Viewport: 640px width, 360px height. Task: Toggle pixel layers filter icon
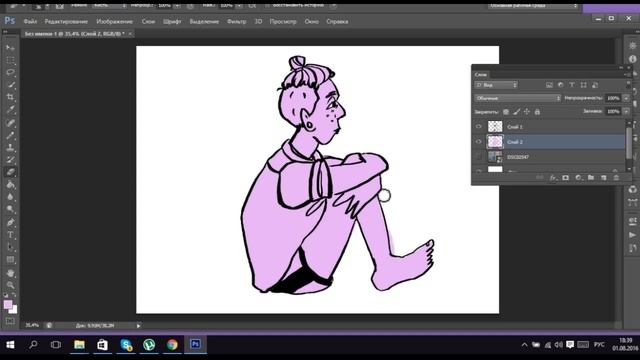click(549, 85)
